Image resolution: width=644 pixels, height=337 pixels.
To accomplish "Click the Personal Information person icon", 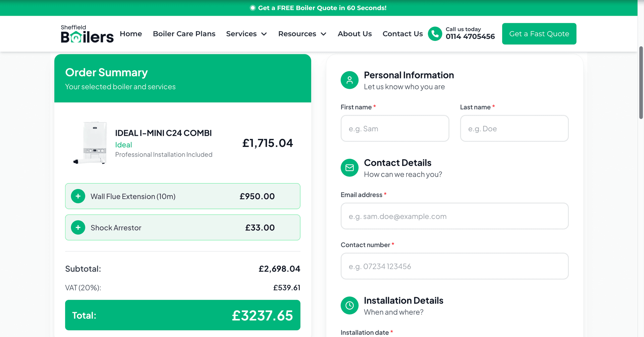I will [350, 80].
